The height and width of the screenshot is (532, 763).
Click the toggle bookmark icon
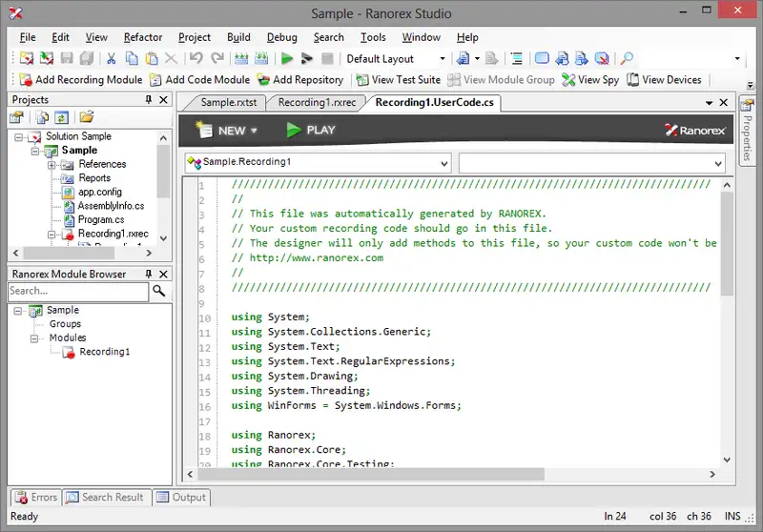tap(542, 58)
